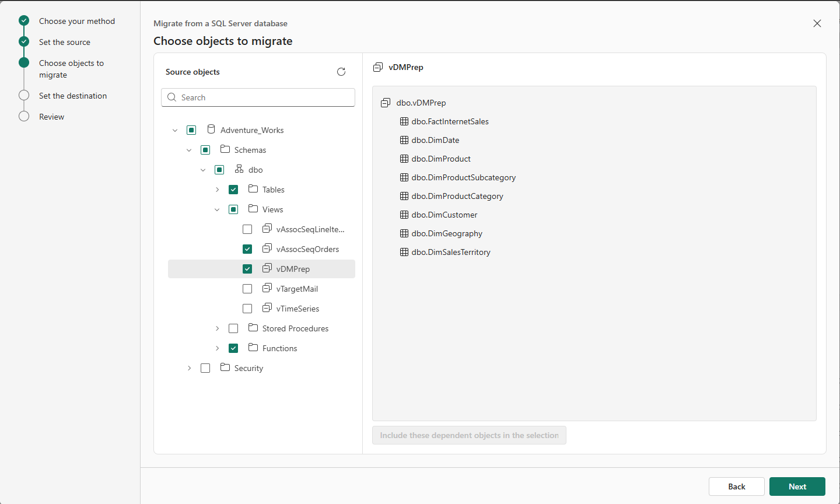Click the Adventure_Works database icon

211,129
